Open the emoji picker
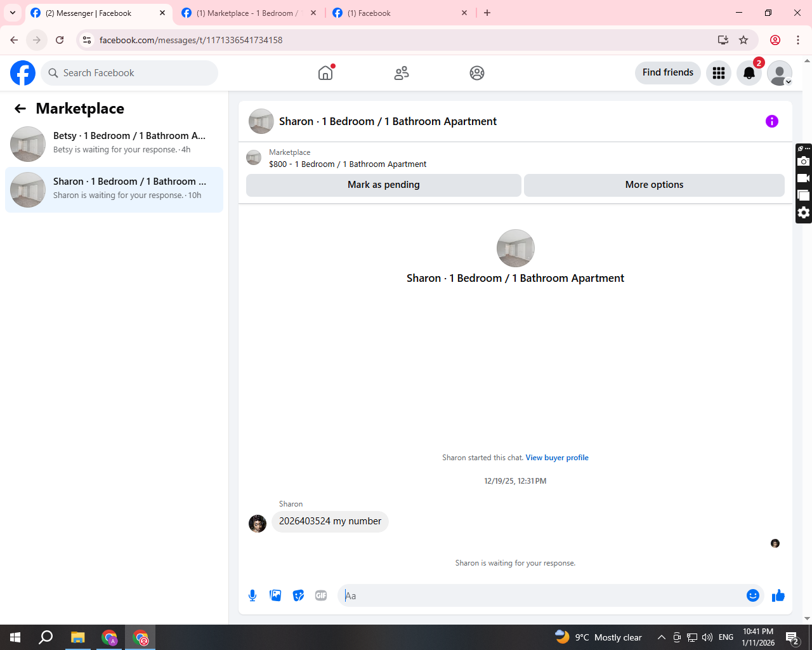The height and width of the screenshot is (650, 812). [x=753, y=595]
